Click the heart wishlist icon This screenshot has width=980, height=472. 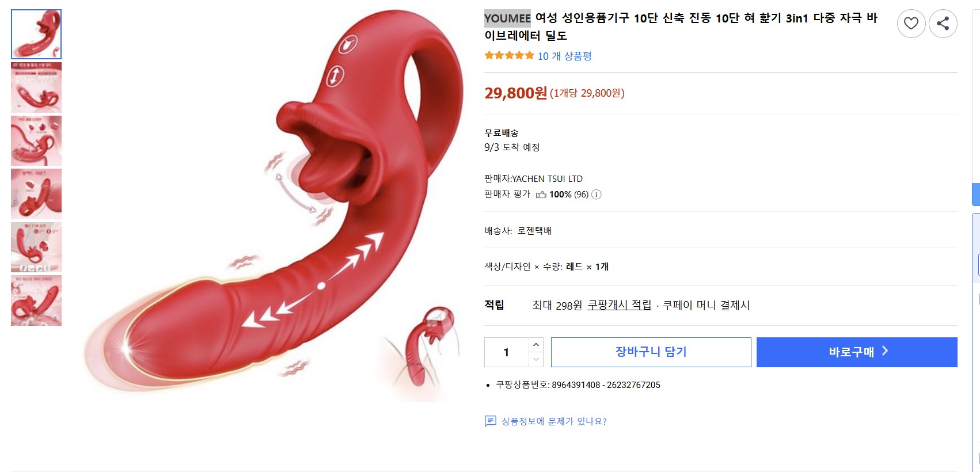911,24
